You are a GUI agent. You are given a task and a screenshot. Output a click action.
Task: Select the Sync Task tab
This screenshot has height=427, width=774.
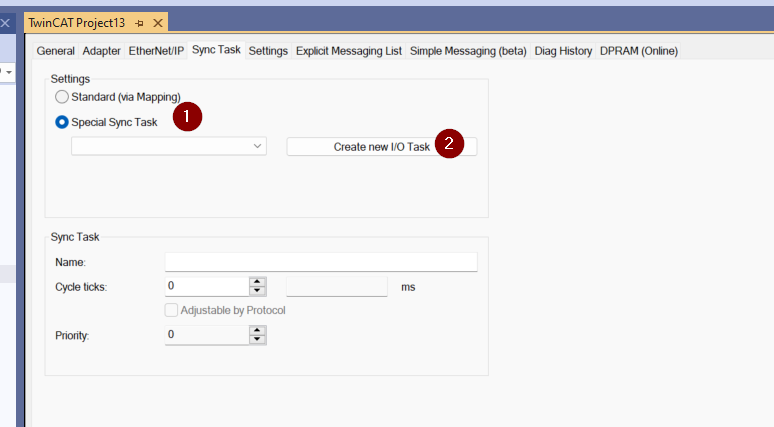tap(216, 50)
